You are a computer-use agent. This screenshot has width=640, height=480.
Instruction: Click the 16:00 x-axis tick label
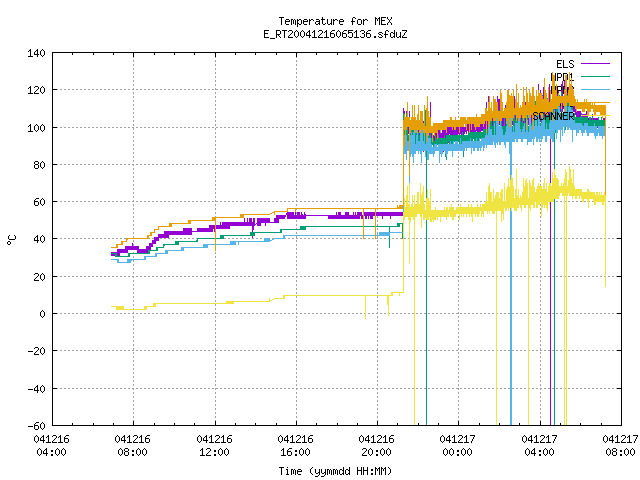point(295,446)
